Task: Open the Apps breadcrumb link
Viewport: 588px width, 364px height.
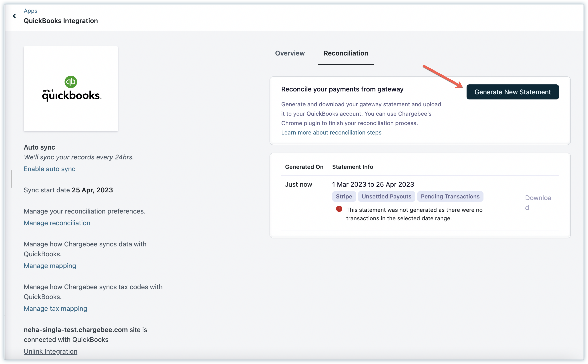Action: pyautogui.click(x=30, y=11)
